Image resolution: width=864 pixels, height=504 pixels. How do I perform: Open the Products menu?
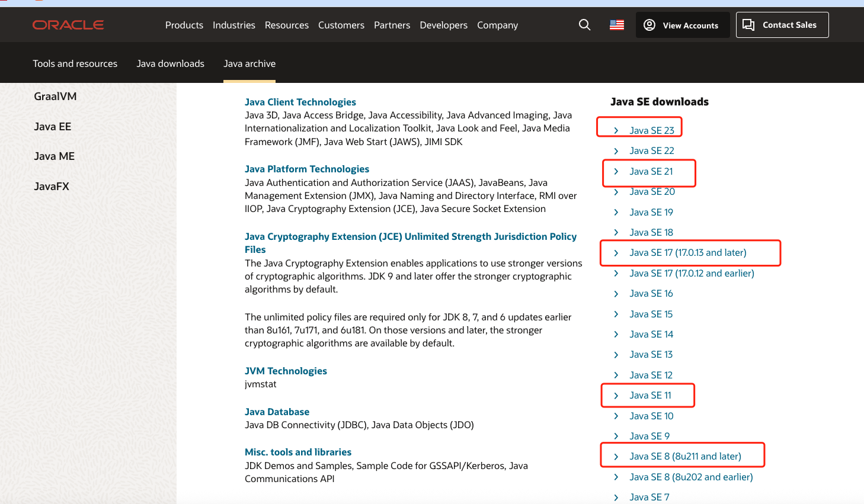click(x=184, y=25)
